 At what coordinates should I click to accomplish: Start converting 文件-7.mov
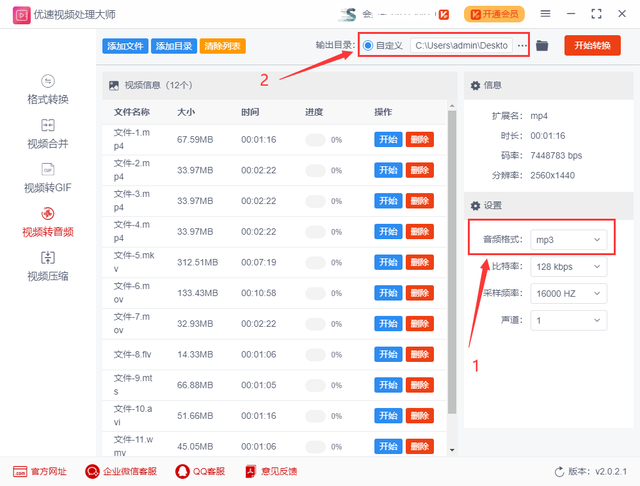(x=388, y=324)
